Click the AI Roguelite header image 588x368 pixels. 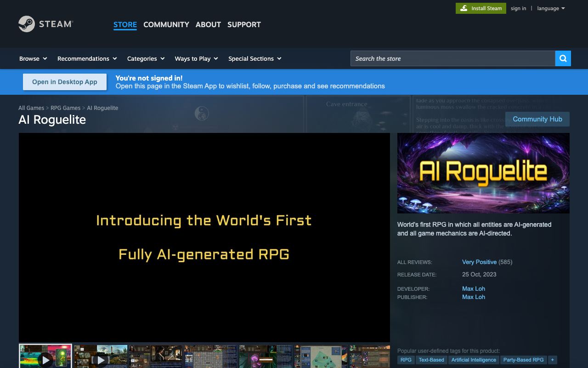[483, 173]
